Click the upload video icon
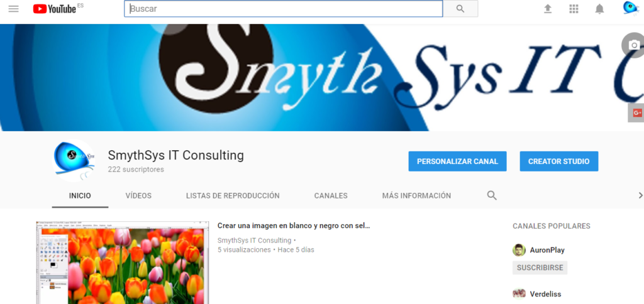 548,9
